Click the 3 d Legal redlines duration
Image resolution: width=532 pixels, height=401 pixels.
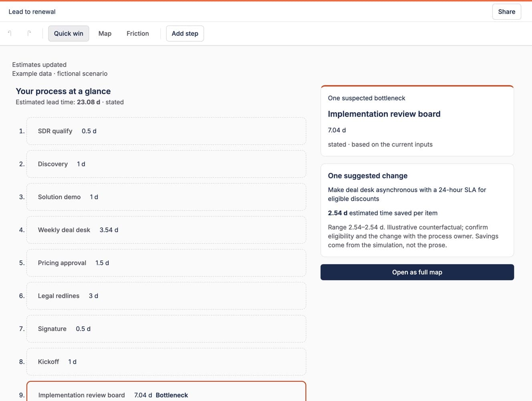[93, 296]
